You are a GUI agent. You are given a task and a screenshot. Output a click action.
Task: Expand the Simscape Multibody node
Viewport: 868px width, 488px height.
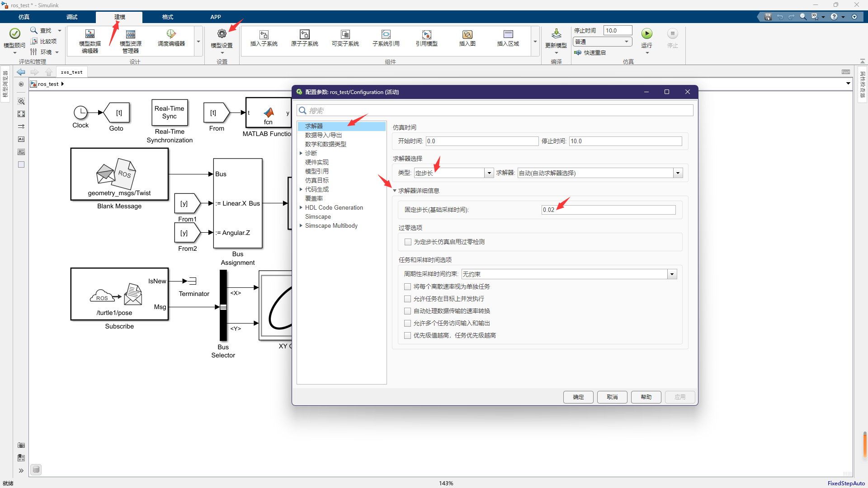(x=301, y=225)
